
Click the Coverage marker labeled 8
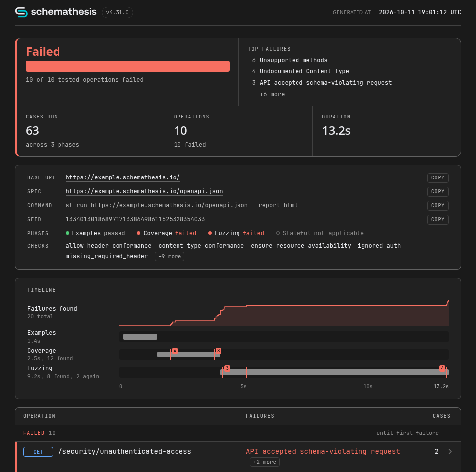[x=218, y=351]
